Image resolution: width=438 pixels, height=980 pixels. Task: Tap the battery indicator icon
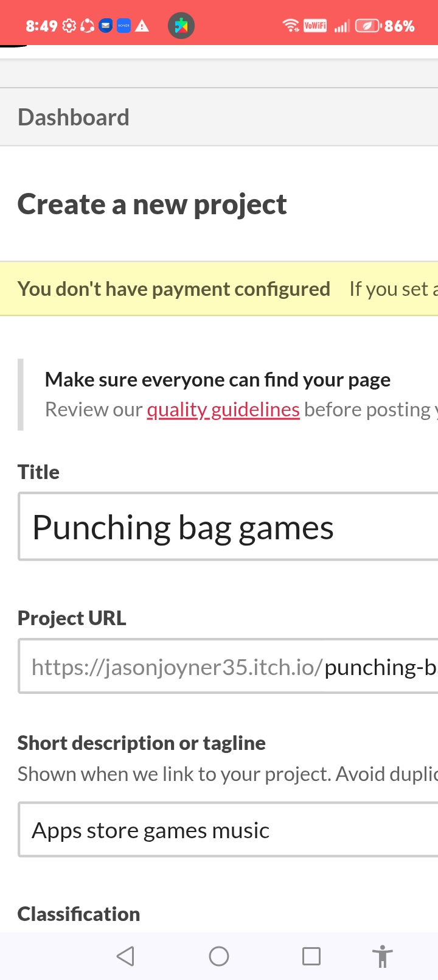click(x=367, y=26)
